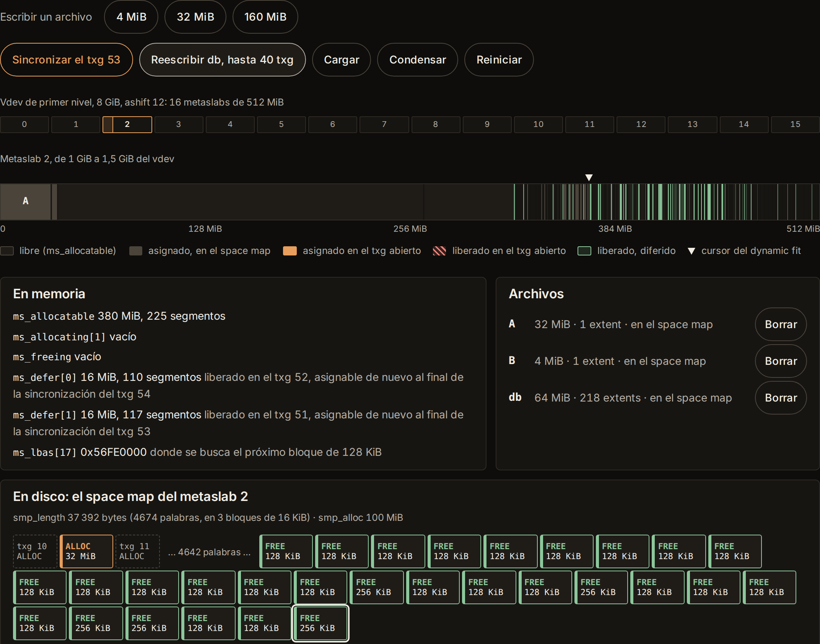Click the 'asignado, en el space map' swatch
820x644 pixels.
(136, 251)
